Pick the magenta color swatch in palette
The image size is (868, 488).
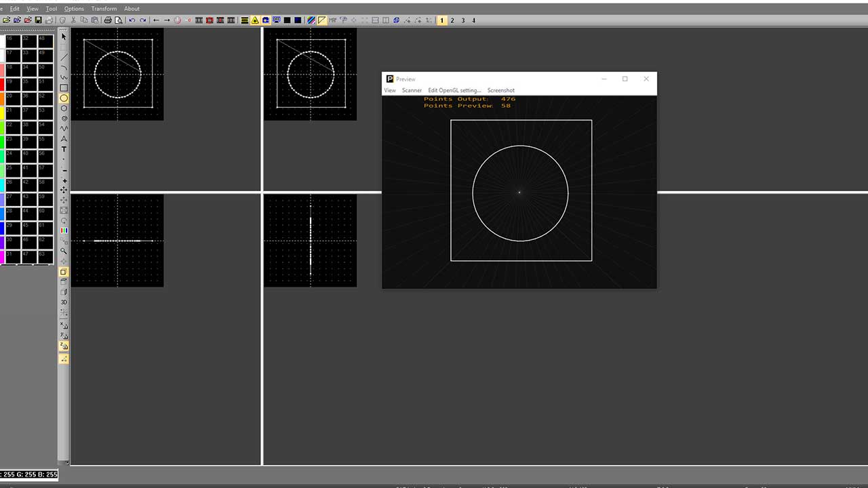pos(2,257)
